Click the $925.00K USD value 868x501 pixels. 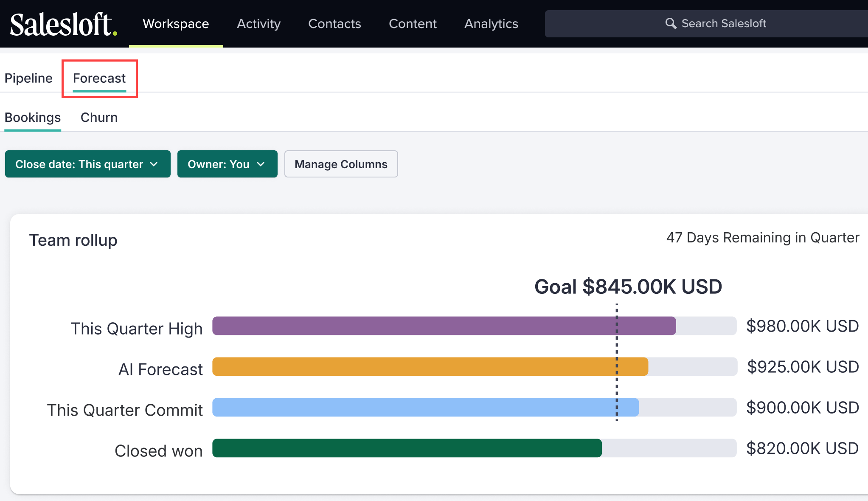803,367
